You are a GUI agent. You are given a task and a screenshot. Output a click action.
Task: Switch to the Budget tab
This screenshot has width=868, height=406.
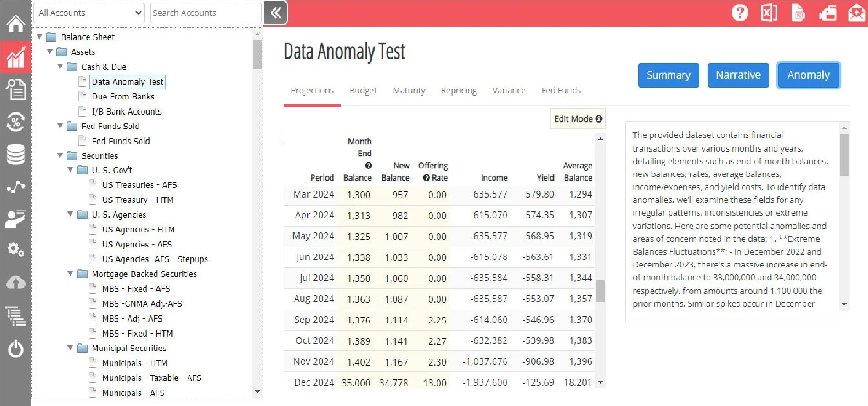pyautogui.click(x=363, y=91)
